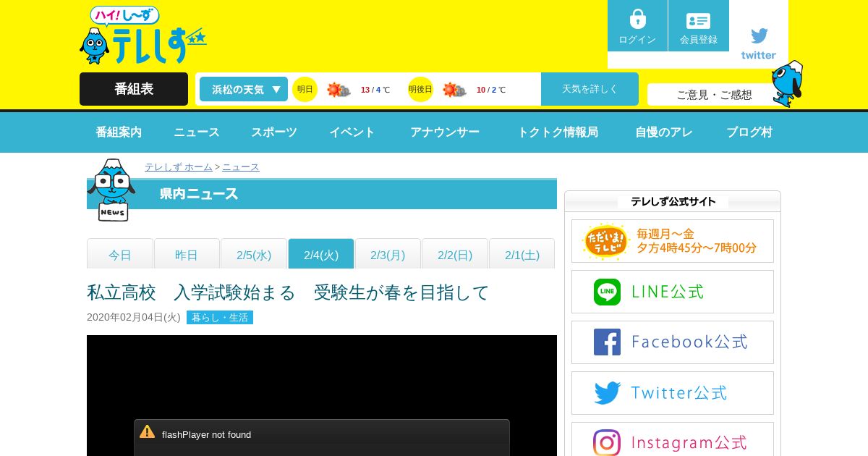Click the 明後日 yellow circle badge
Viewport: 868px width, 456px height.
pyautogui.click(x=420, y=89)
